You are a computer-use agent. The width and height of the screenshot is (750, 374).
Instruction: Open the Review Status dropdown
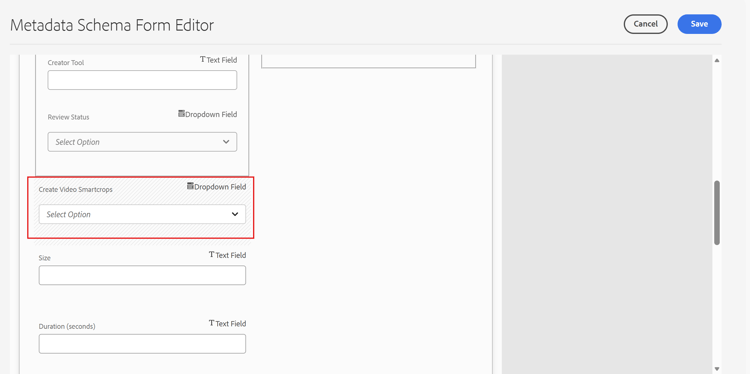tap(142, 142)
